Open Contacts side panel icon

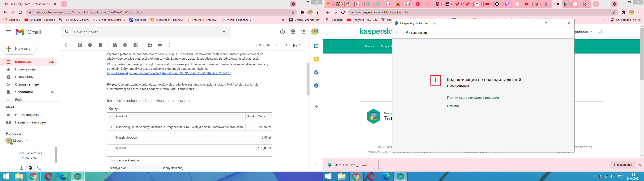[316, 86]
